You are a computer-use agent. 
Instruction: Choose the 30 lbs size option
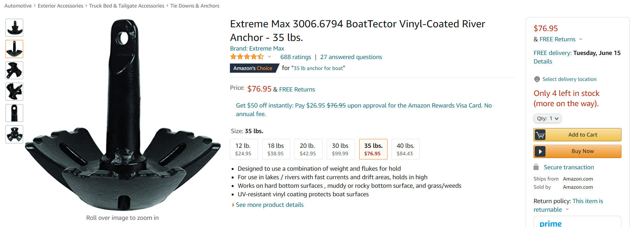click(x=341, y=149)
